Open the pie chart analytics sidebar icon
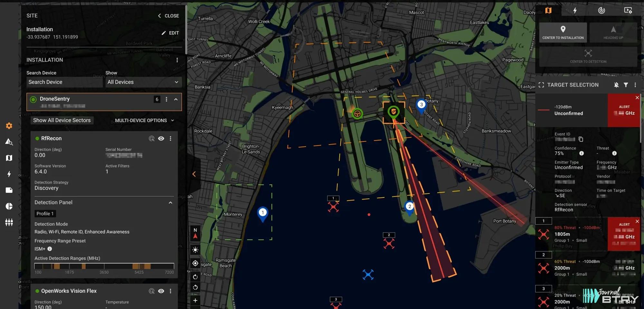 pos(9,206)
